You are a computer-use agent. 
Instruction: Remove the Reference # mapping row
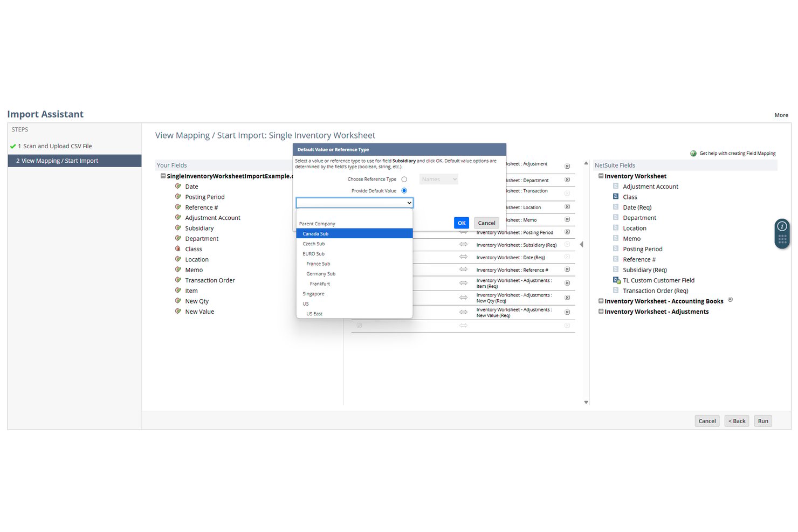coord(567,270)
